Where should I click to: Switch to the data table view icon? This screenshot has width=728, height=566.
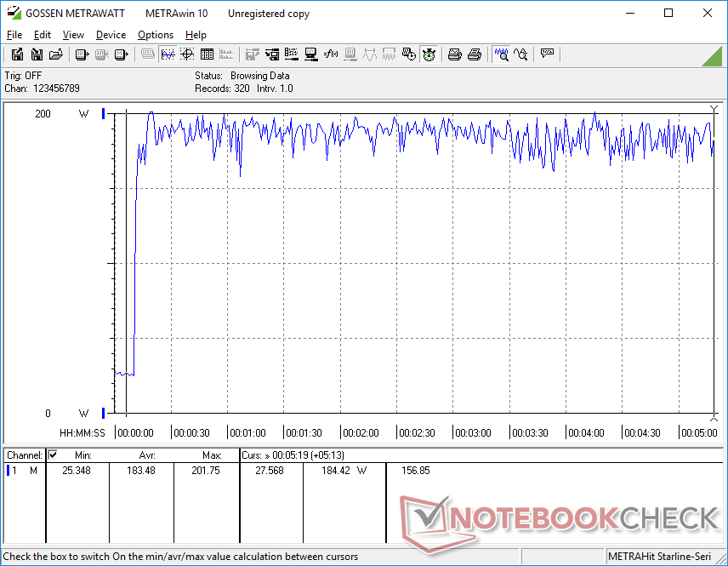pos(207,54)
